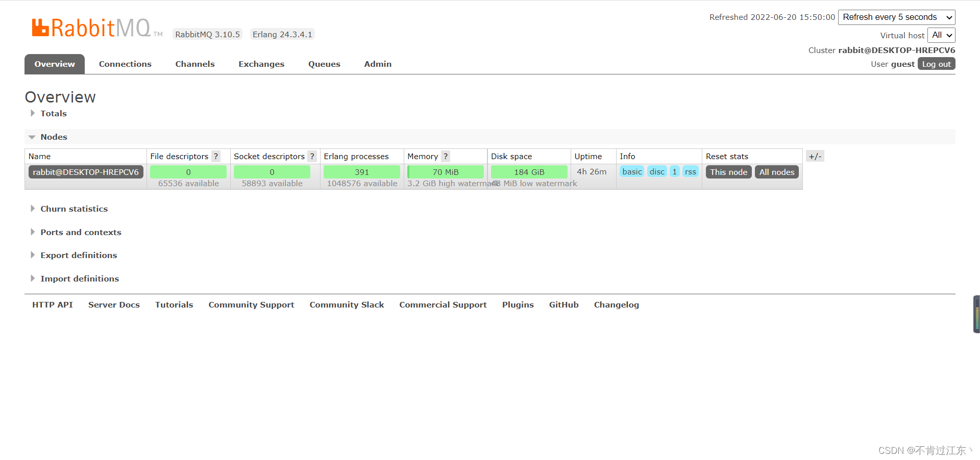This screenshot has height=460, width=980.
Task: Click the 1048576 available text
Action: point(362,184)
